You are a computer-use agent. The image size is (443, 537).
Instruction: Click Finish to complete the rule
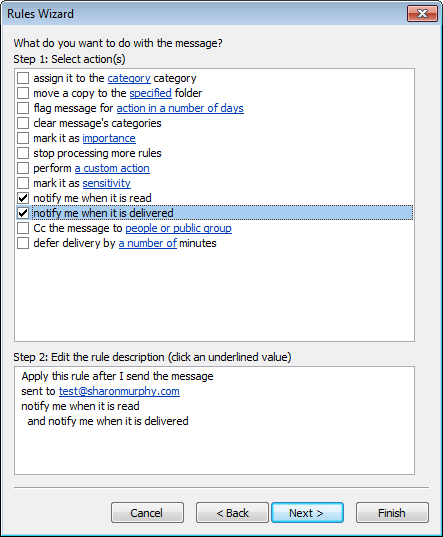392,513
